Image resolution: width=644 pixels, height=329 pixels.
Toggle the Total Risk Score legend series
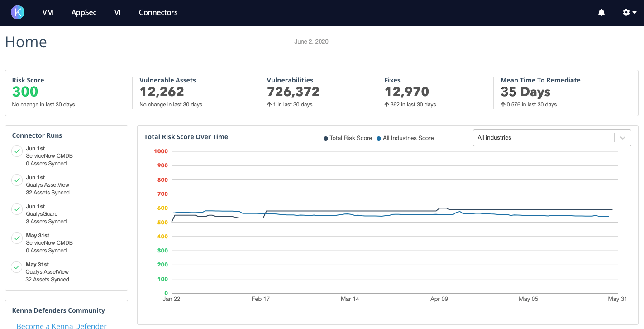coord(348,138)
